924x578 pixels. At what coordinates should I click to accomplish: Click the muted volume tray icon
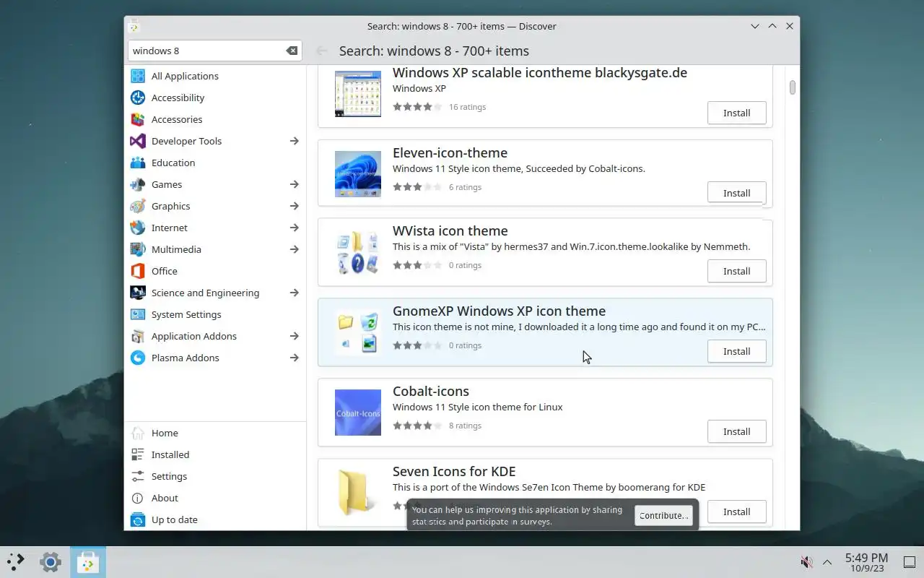tap(806, 562)
